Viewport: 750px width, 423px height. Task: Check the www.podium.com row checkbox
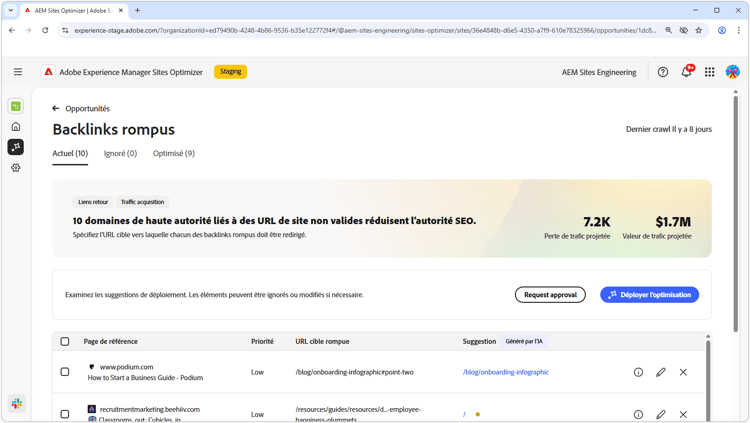coord(65,372)
